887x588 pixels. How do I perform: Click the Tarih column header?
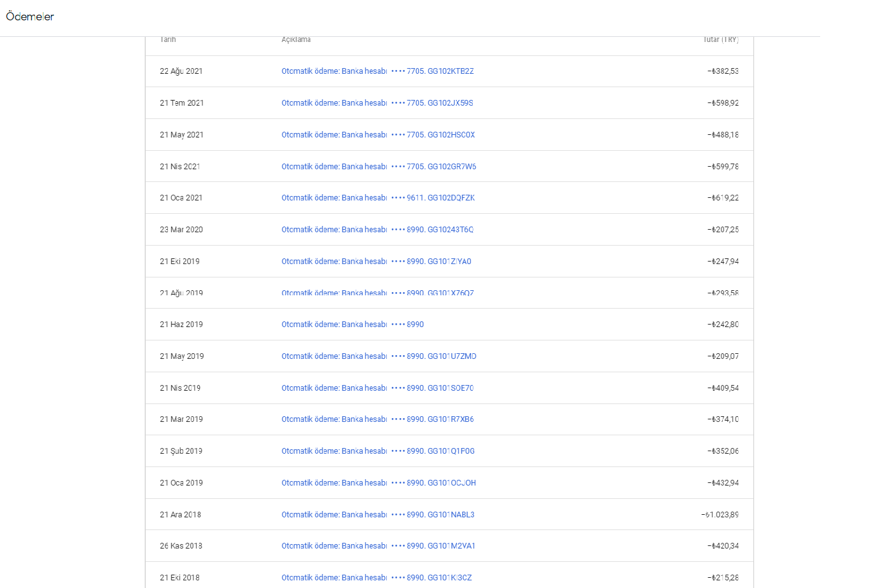coord(168,39)
